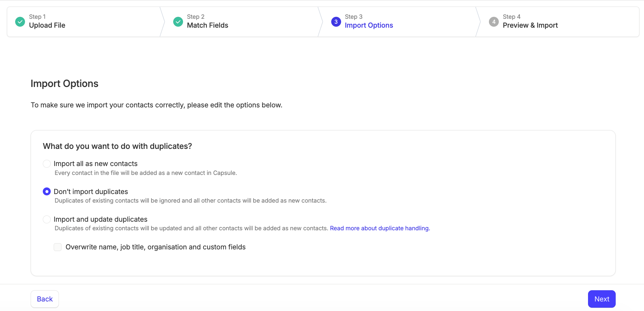The image size is (644, 311).
Task: Proceed with the Next button
Action: 602,299
